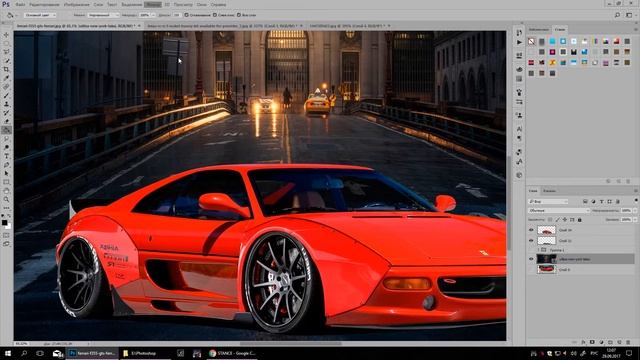640x360 pixels.
Task: Select the Move tool
Action: pos(6,35)
